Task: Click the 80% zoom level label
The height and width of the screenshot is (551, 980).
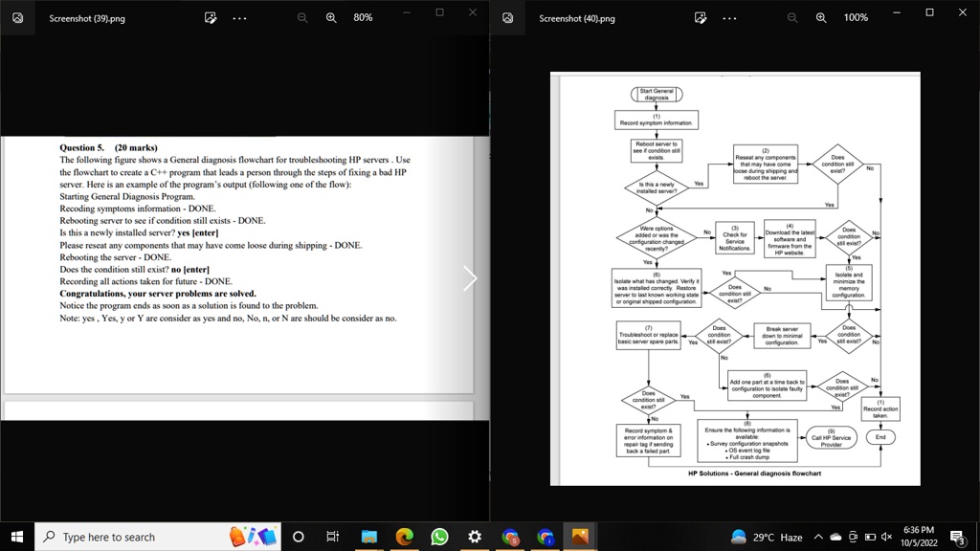Action: (364, 17)
